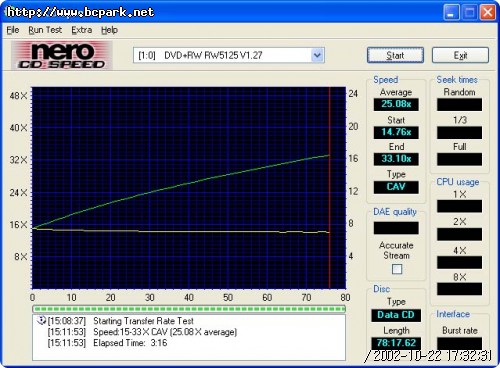Open the File menu
This screenshot has height=368, width=500.
[13, 30]
